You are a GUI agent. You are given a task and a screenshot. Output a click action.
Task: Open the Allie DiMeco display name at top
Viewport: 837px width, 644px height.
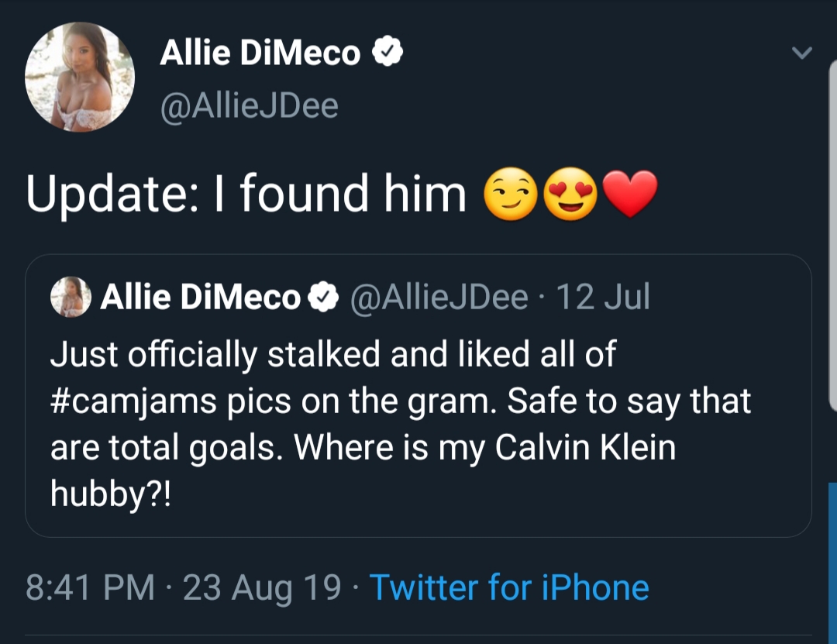(x=260, y=53)
